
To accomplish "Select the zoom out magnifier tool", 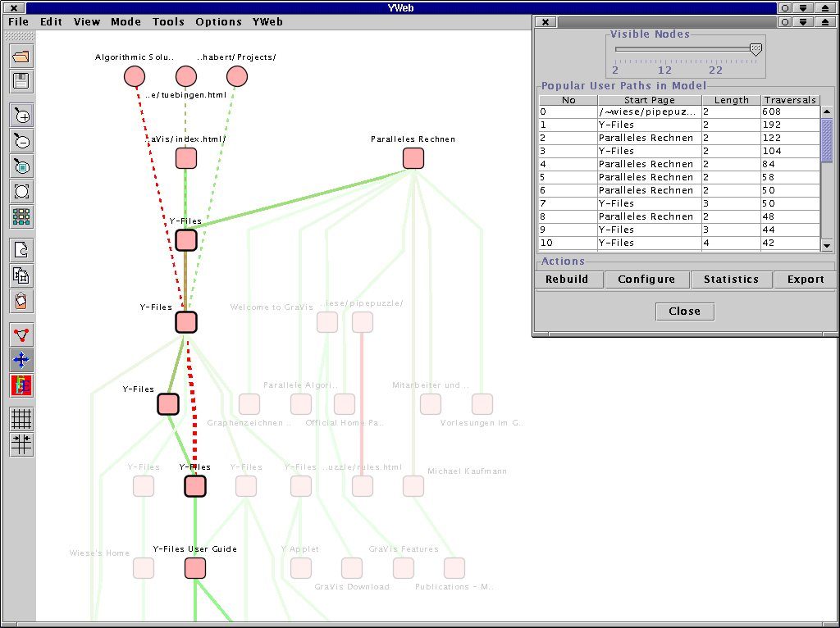I will [x=21, y=141].
